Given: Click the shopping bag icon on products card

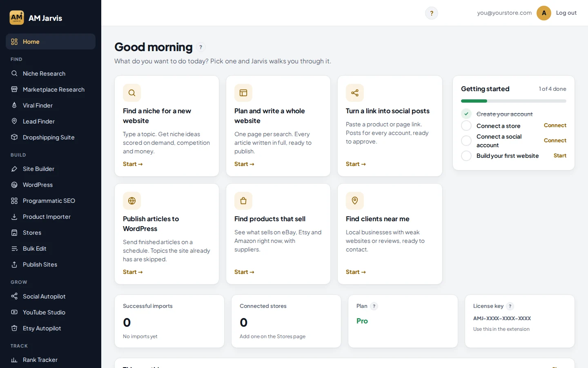Looking at the screenshot, I should click(243, 201).
